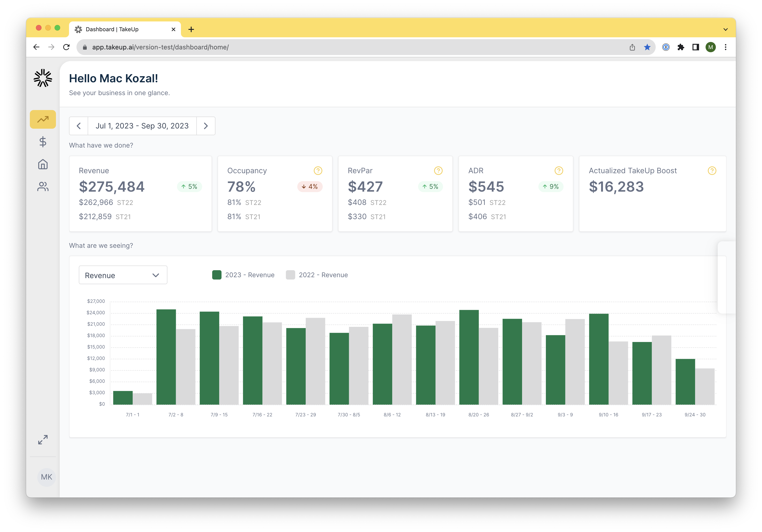Open the home property sidebar icon

coord(43,164)
